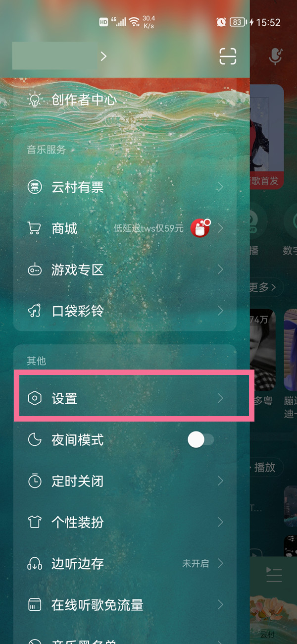The width and height of the screenshot is (297, 644).
Task: Open 定时关闭 via its right chevron
Action: click(220, 481)
